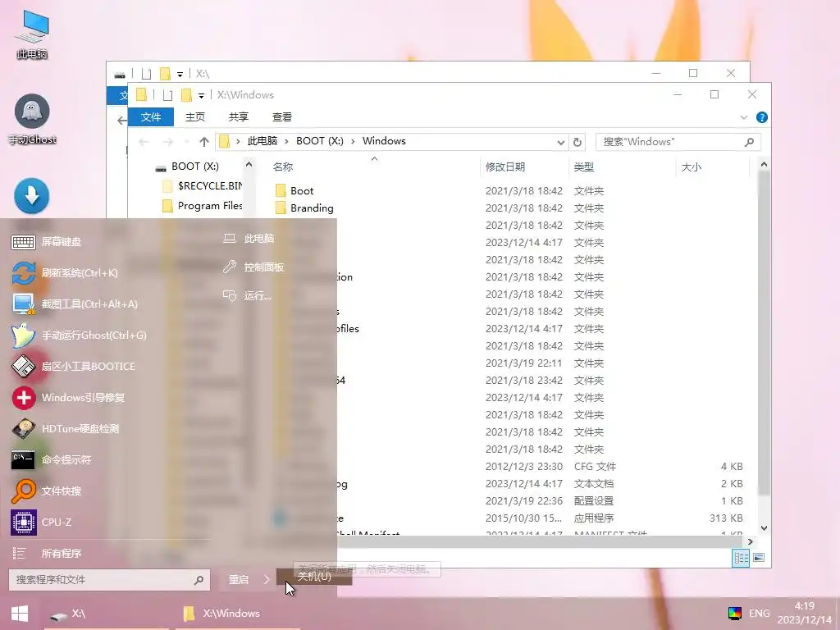Switch to X:\ taskbar window

click(x=106, y=614)
